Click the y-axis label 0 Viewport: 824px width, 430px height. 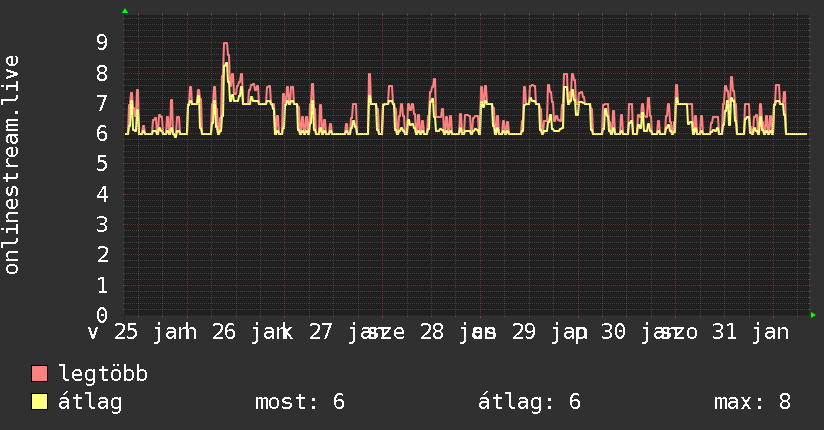102,315
